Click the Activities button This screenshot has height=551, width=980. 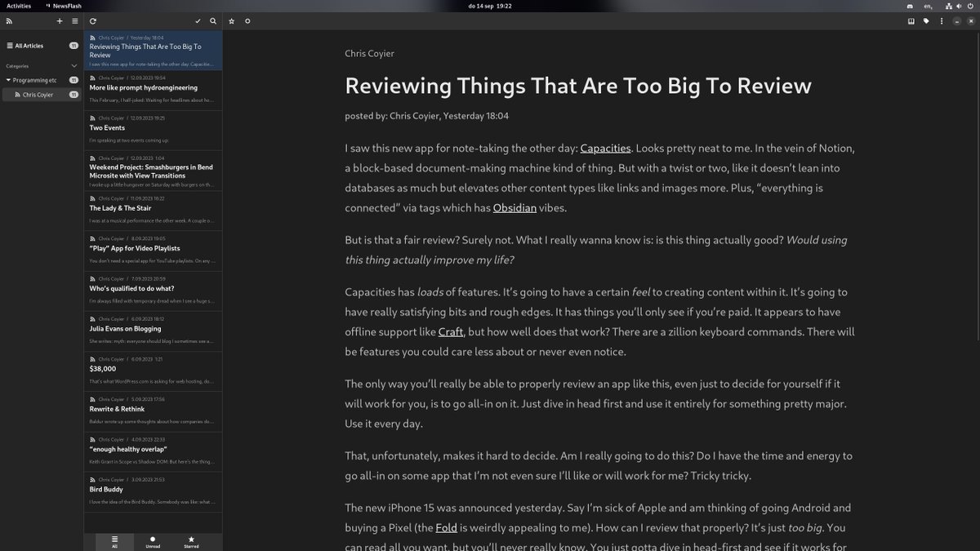pyautogui.click(x=18, y=6)
